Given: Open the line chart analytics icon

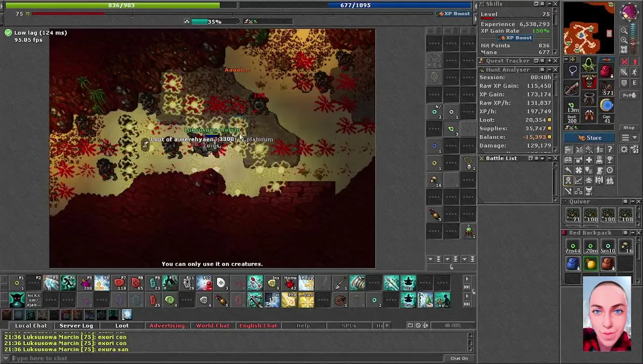Looking at the screenshot, I should pyautogui.click(x=579, y=180).
